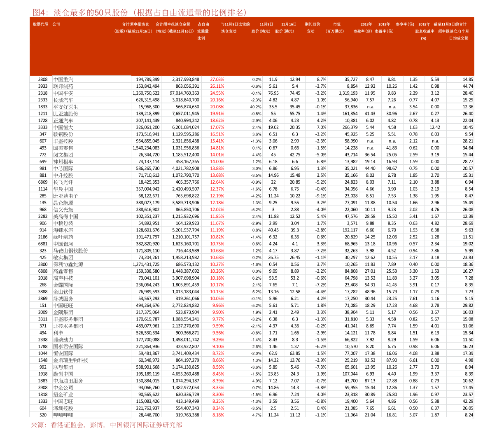Select the 期间股价变动 column header
The image size is (504, 437).
point(312,28)
